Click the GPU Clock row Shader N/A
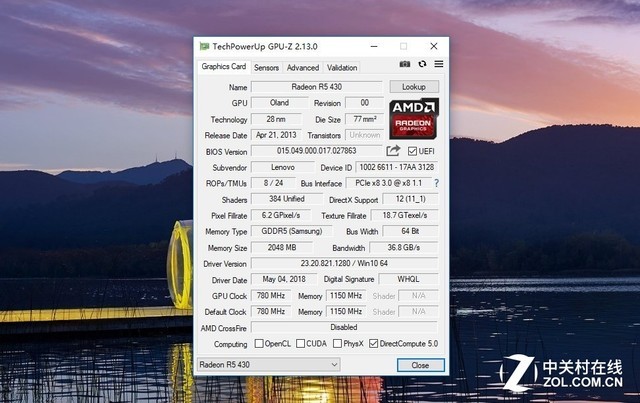 click(x=418, y=295)
